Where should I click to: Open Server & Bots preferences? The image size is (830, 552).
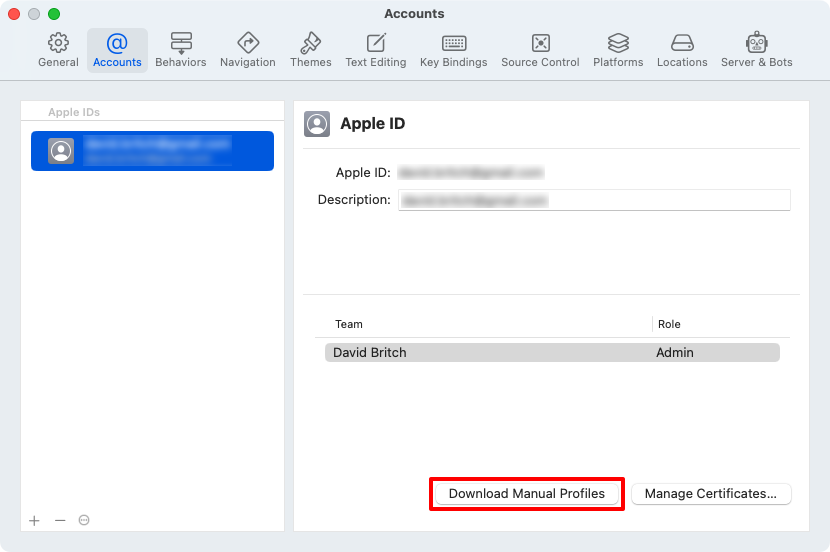[756, 51]
